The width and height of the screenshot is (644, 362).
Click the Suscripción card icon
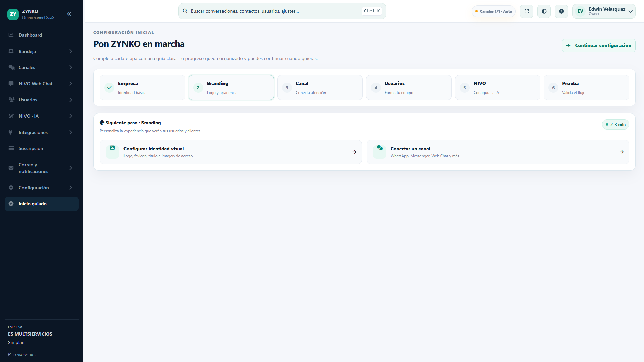tap(11, 148)
